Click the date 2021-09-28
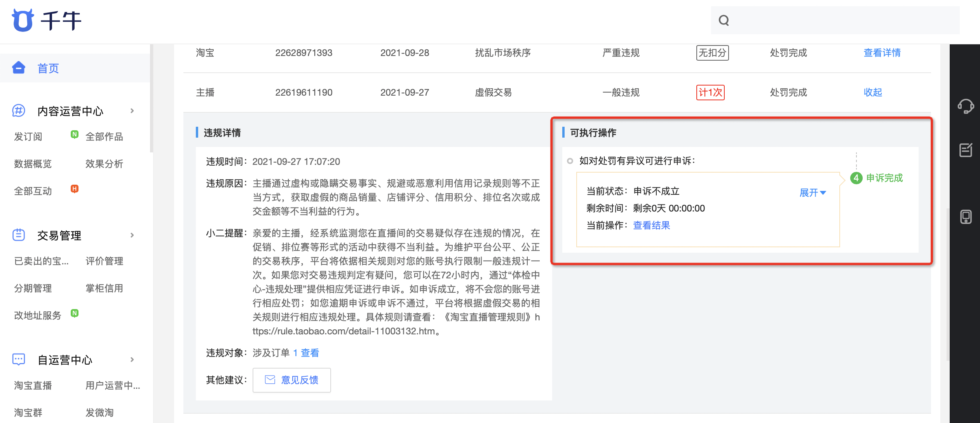Screen dimensions: 980x423 pos(405,53)
